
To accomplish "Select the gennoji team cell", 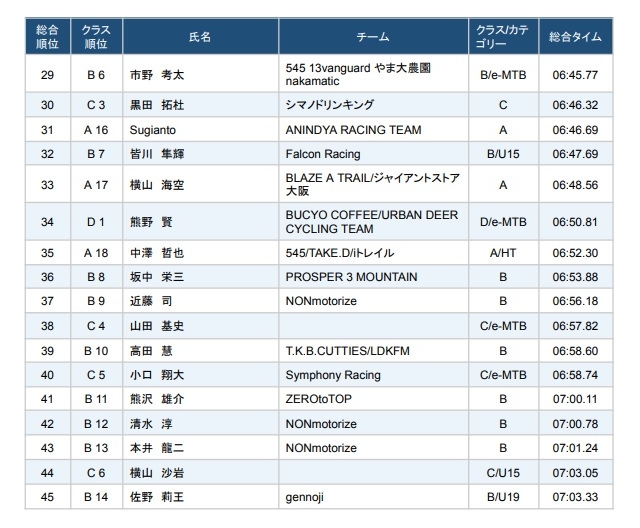I will 306,497.
